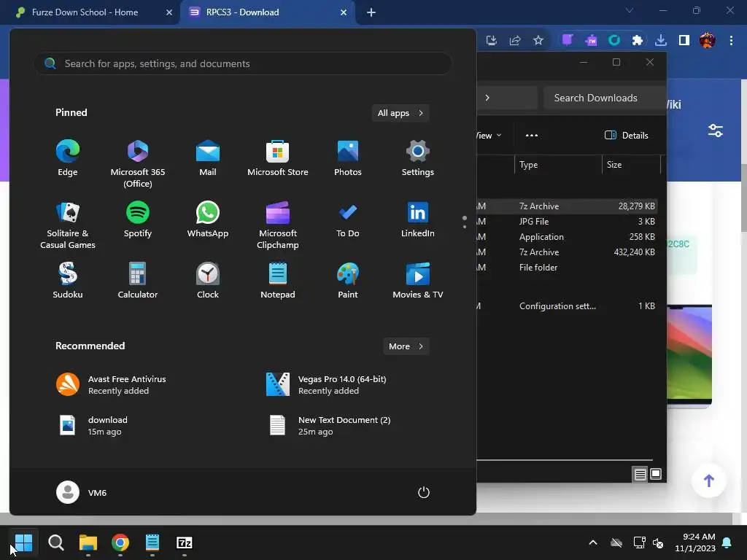Click the power button in Start menu
747x560 pixels.
coord(424,492)
